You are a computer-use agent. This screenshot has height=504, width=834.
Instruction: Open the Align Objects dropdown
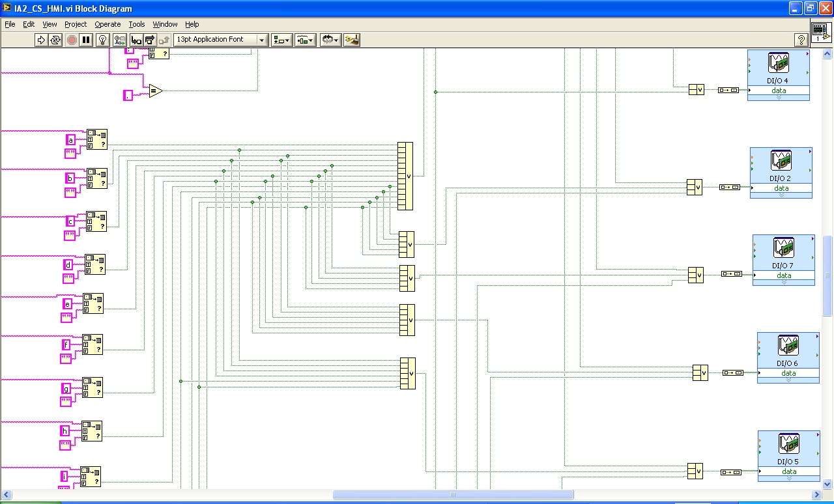(281, 40)
